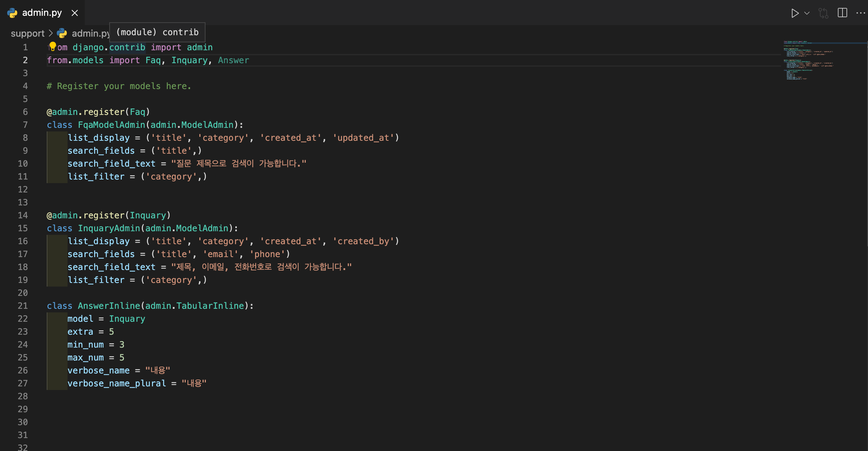Select line number 14 in the gutter
Screen dimensions: 868x451
(23, 215)
